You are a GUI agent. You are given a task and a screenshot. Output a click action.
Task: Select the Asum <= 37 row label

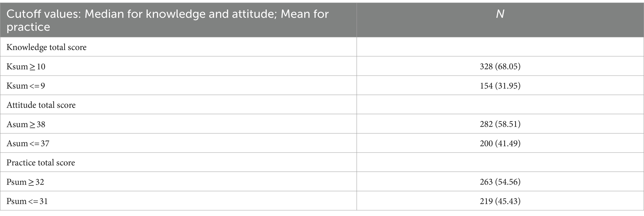pyautogui.click(x=28, y=144)
